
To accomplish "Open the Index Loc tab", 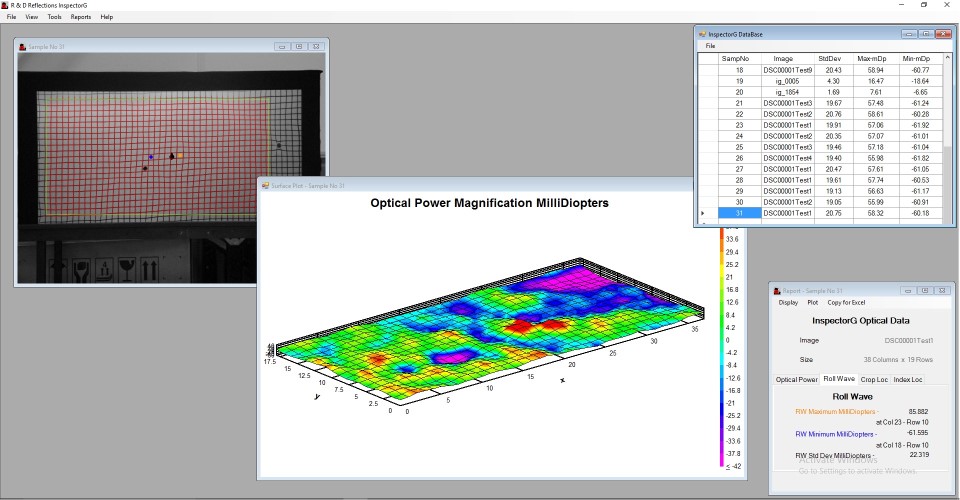I will (x=909, y=380).
